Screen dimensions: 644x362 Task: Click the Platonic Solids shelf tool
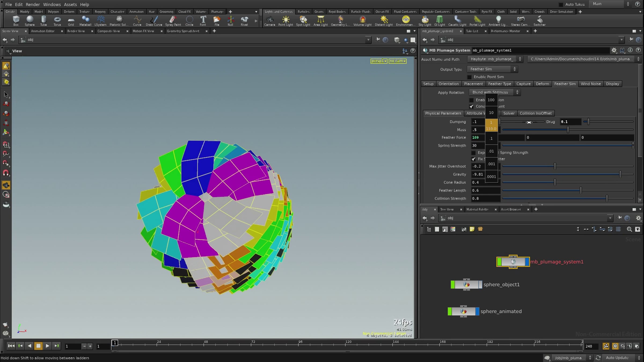click(x=119, y=21)
